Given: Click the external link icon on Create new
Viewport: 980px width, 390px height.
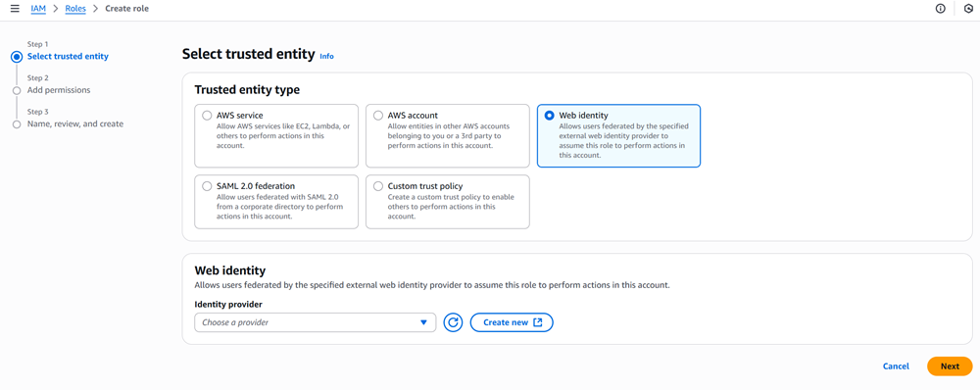Looking at the screenshot, I should 537,322.
